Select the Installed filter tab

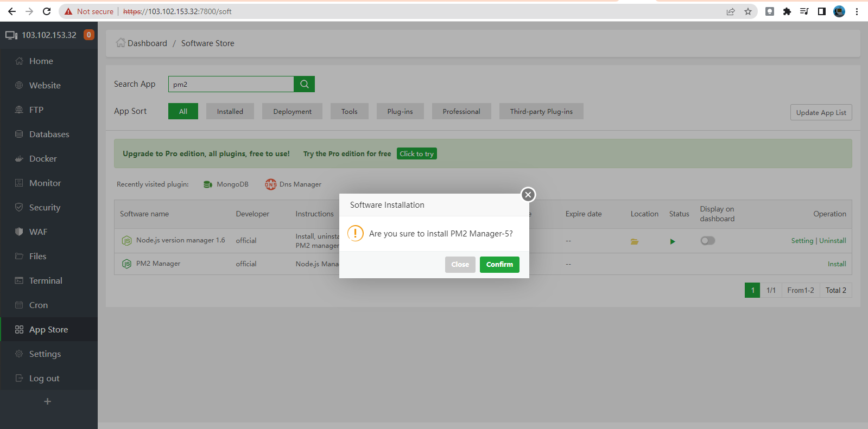[230, 111]
